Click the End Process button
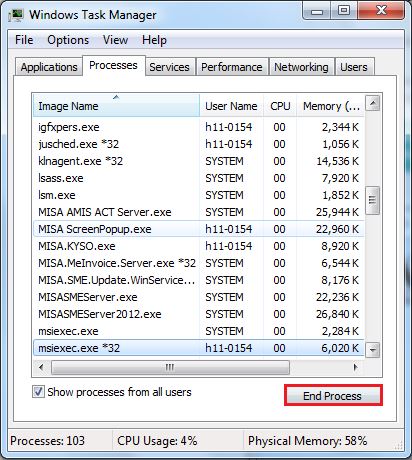Image resolution: width=412 pixels, height=460 pixels. coord(333,396)
